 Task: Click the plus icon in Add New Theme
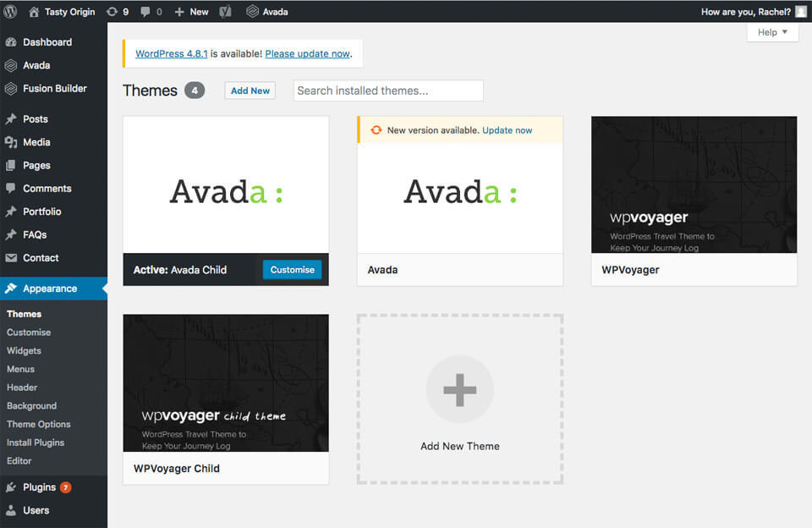point(460,389)
